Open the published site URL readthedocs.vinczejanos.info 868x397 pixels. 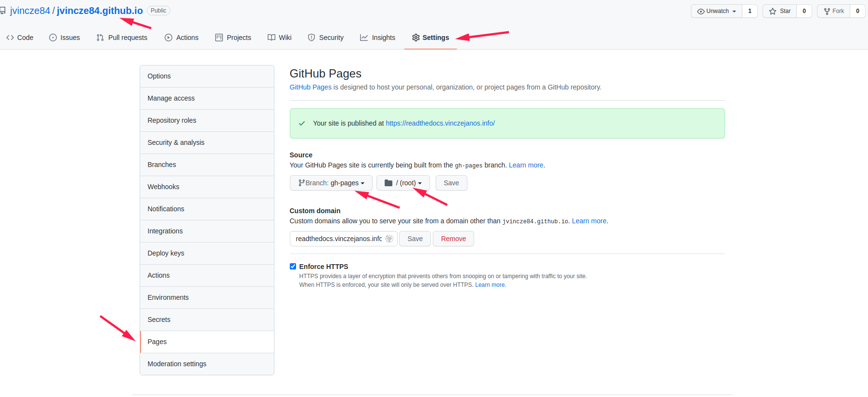pyautogui.click(x=440, y=123)
